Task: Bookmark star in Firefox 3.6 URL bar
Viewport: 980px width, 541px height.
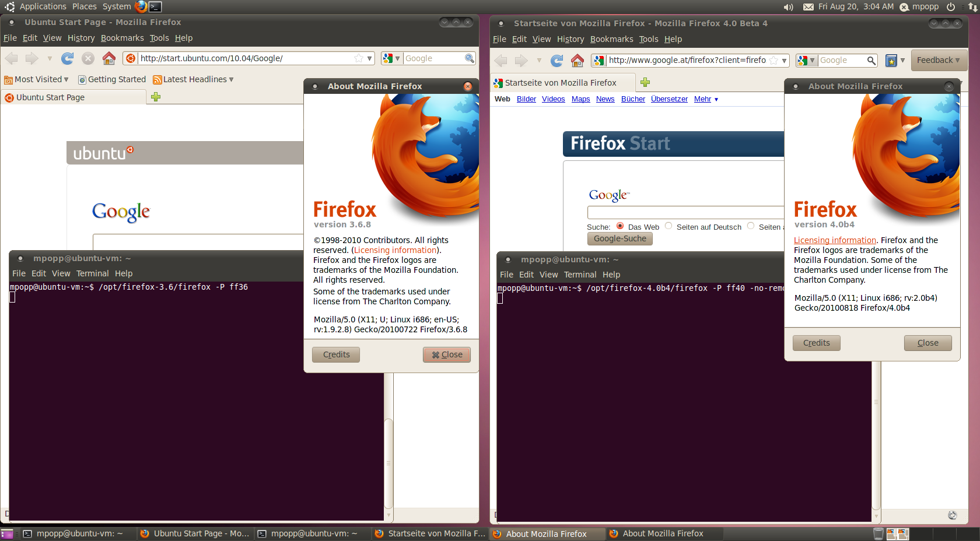Action: [359, 58]
